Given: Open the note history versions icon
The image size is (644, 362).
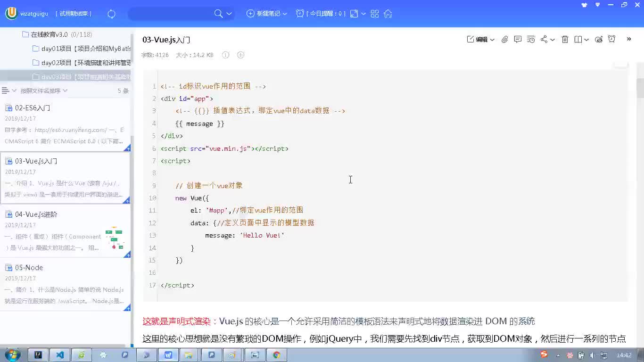Looking at the screenshot, I should click(x=531, y=40).
